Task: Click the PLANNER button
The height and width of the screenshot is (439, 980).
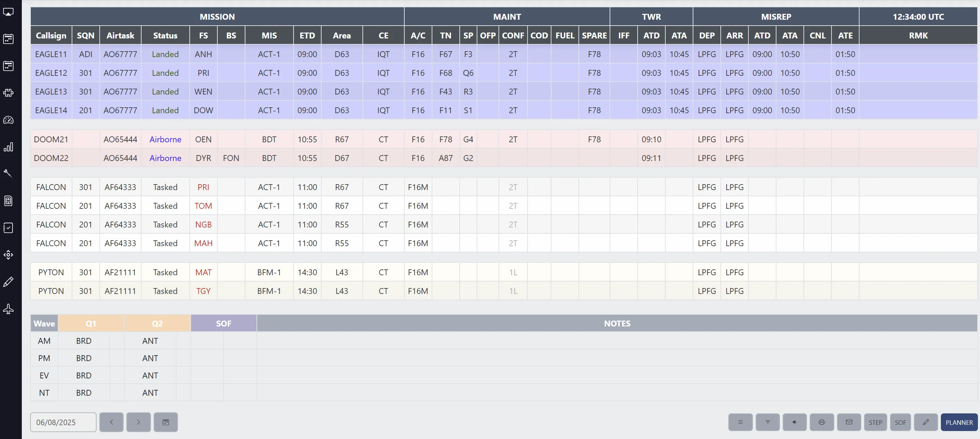Action: [959, 422]
